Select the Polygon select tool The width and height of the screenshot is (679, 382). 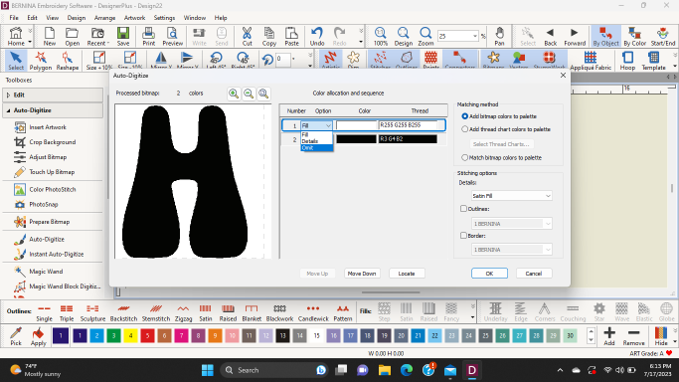click(x=40, y=61)
